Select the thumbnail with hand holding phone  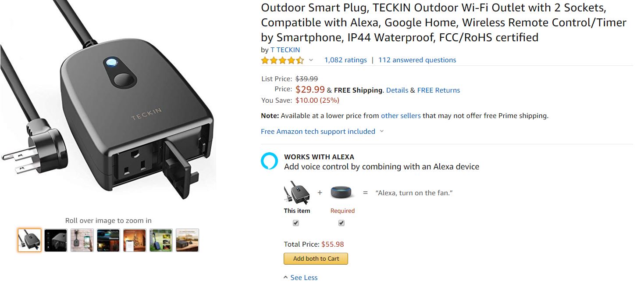(x=82, y=240)
